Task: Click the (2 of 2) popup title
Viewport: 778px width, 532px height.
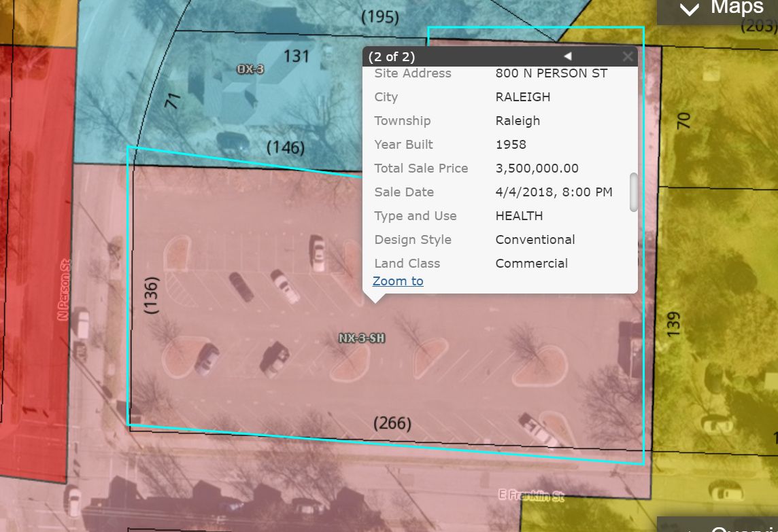Action: 391,56
